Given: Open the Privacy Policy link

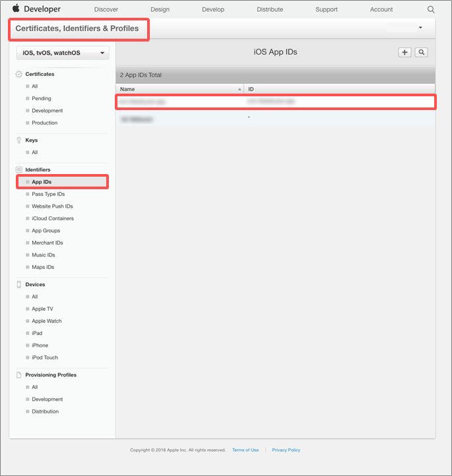Looking at the screenshot, I should (x=286, y=450).
